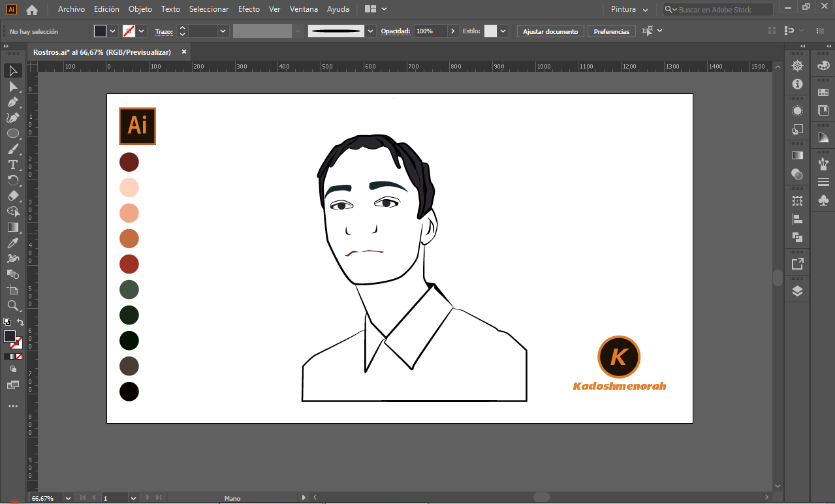Image resolution: width=835 pixels, height=504 pixels.
Task: Open the Objeto menu
Action: pos(140,9)
